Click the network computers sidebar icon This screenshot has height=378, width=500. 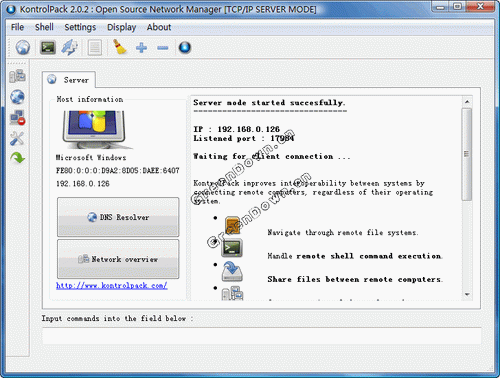click(x=17, y=76)
